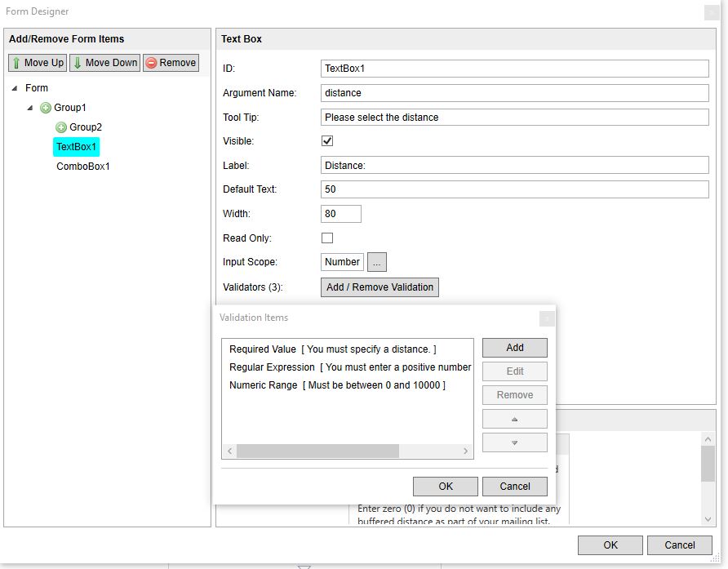Click the green arrow icon on Move Up

(x=16, y=63)
